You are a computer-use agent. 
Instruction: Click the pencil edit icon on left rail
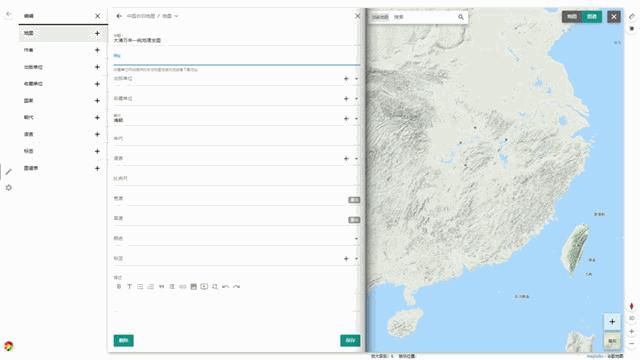tap(9, 172)
